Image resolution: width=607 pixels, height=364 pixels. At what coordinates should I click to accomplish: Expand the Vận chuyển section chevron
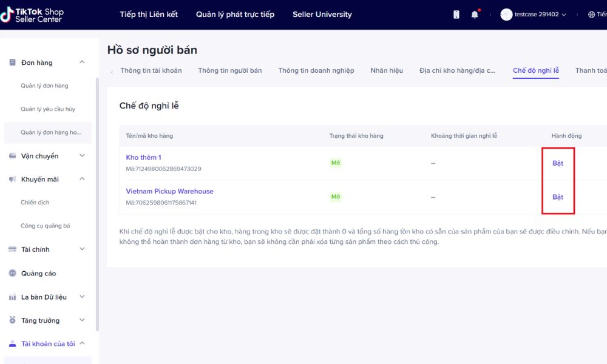click(82, 155)
